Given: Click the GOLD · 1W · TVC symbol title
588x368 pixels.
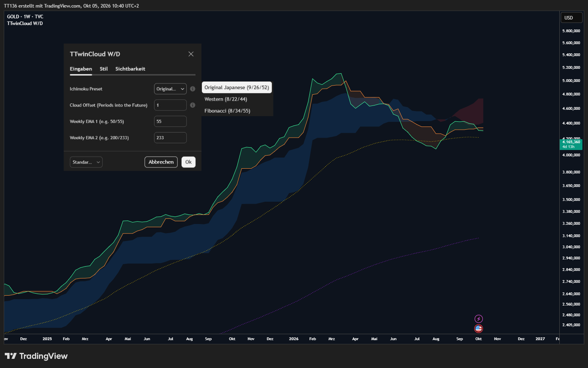Looking at the screenshot, I should [25, 17].
